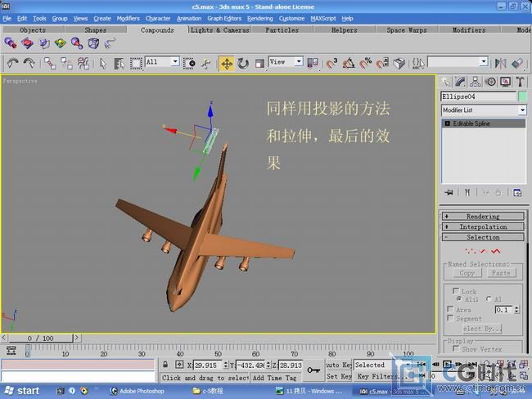
Task: Open the Utilities hammer panel tab
Action: [520, 82]
